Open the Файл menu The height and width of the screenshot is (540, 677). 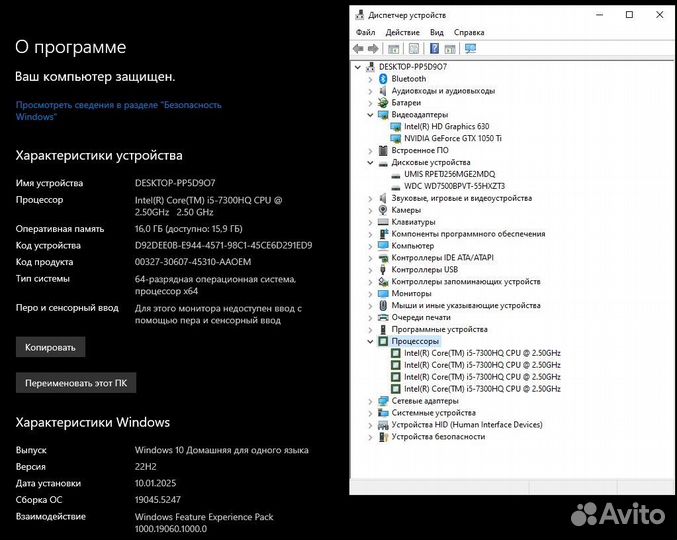[365, 32]
